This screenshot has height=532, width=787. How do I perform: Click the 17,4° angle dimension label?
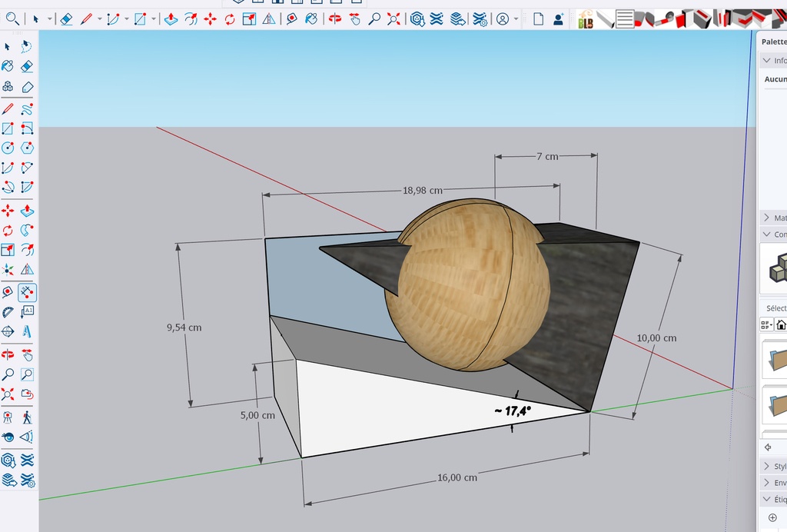pyautogui.click(x=513, y=411)
